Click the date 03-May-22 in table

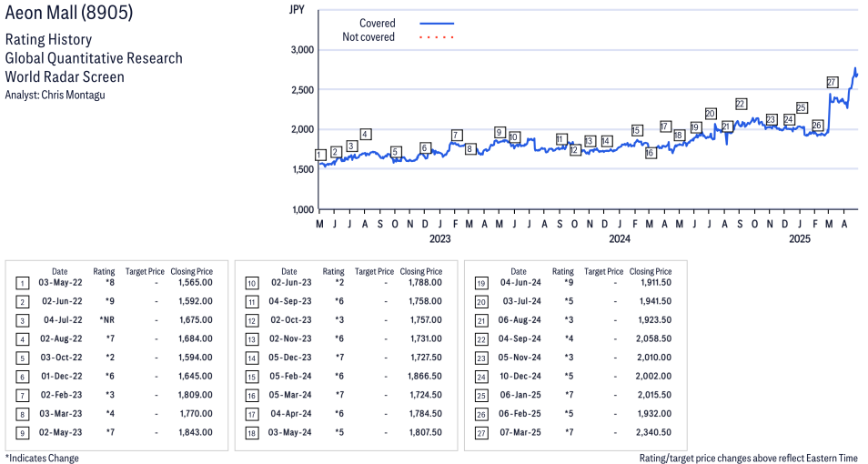(60, 282)
